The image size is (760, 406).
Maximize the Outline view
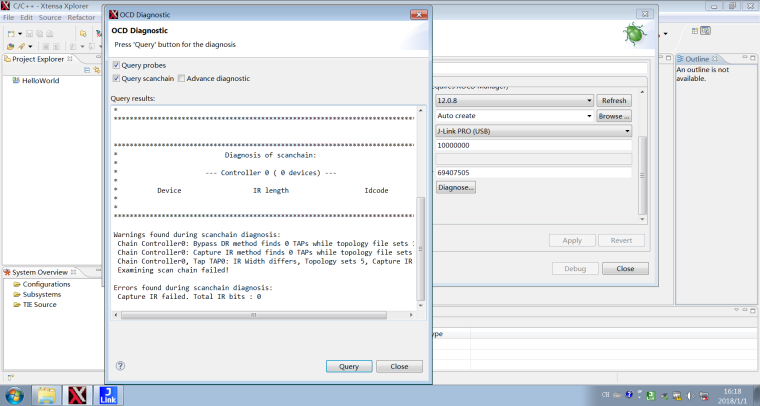click(753, 58)
